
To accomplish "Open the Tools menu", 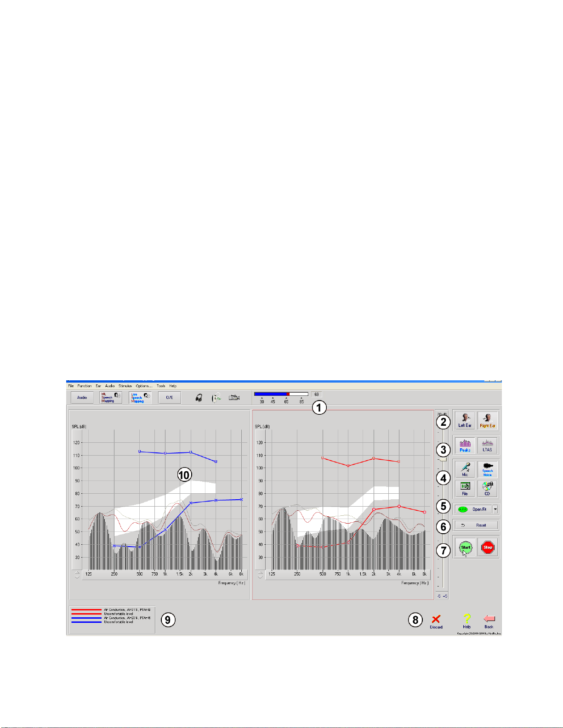I will coord(161,386).
